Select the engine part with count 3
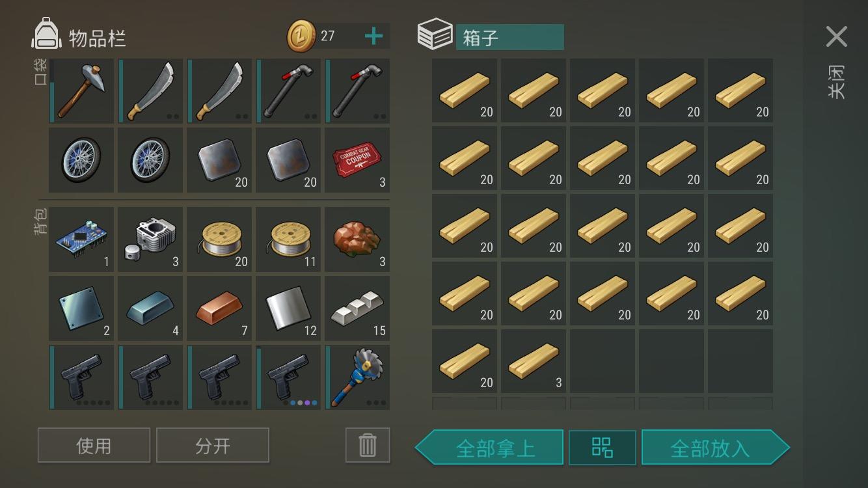 pyautogui.click(x=150, y=239)
